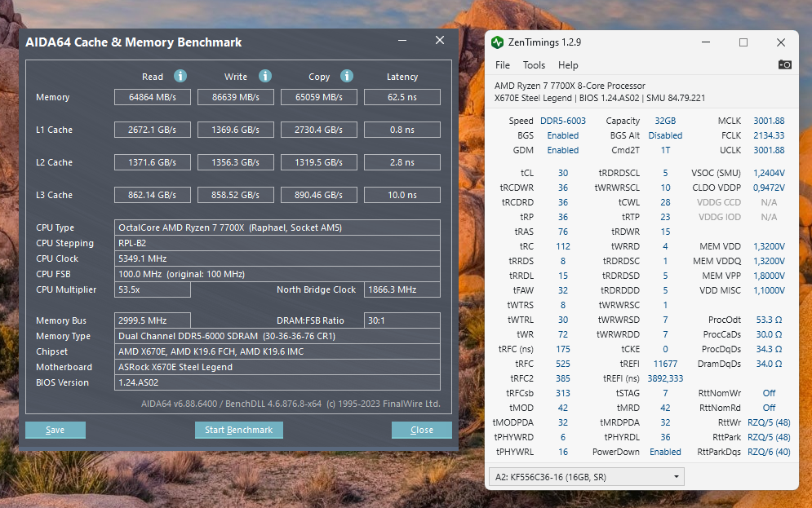Screen dimensions: 812x508
Task: Click the DramDqDs value 34.0 Ω
Action: 769,364
